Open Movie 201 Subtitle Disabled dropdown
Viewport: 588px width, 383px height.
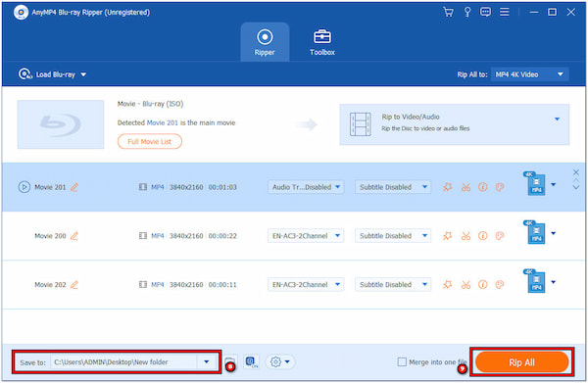coord(393,187)
